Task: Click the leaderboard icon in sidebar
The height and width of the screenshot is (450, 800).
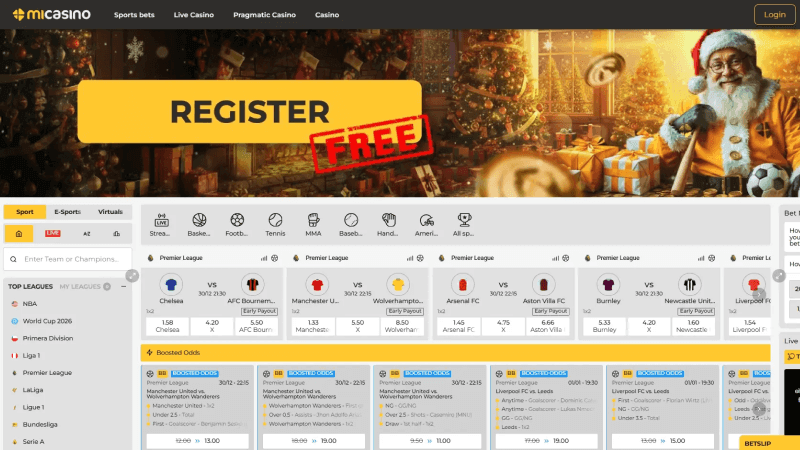Action: click(116, 234)
